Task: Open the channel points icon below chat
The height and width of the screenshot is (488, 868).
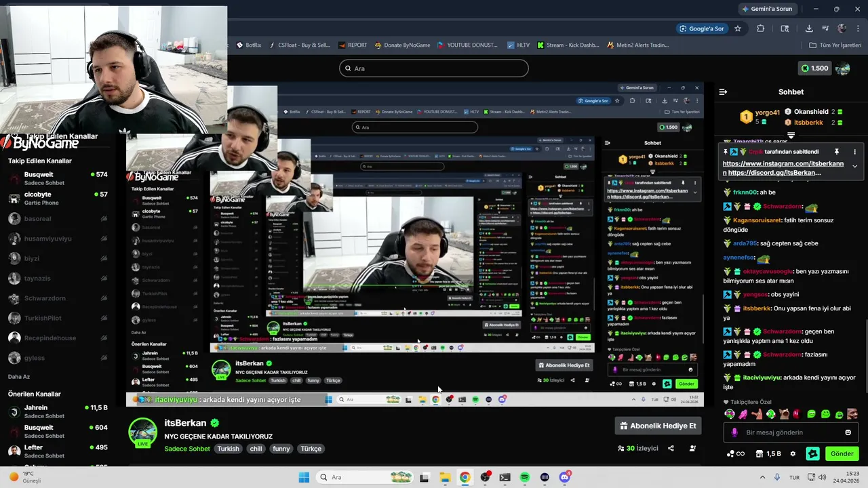Action: click(735, 453)
